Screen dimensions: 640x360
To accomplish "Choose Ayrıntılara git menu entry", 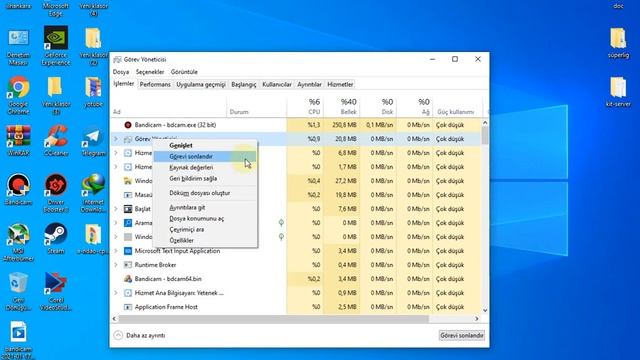I will pyautogui.click(x=205, y=208).
